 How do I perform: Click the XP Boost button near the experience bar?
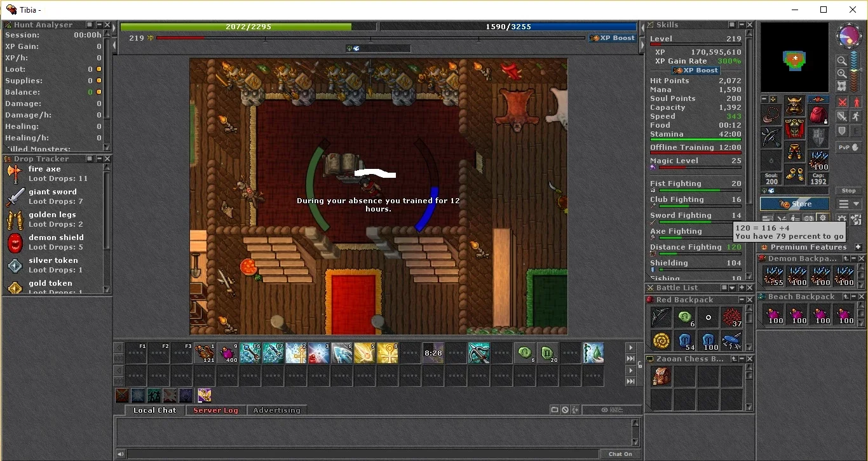tap(613, 38)
